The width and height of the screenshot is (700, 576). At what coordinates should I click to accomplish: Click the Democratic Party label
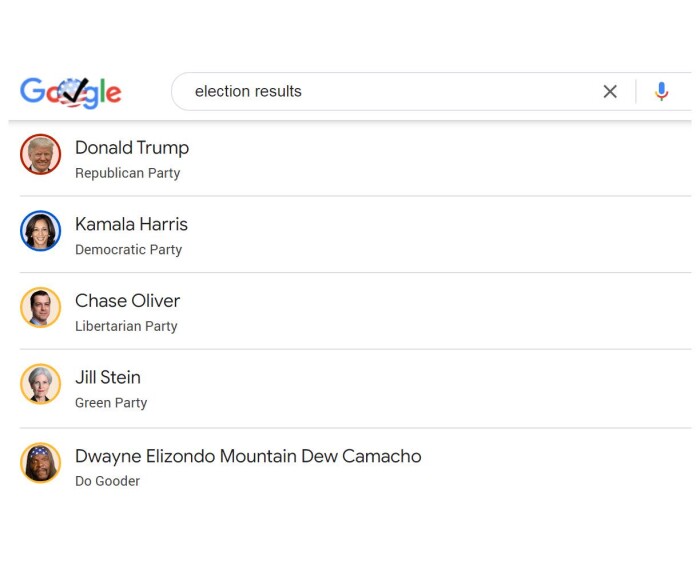coord(128,250)
